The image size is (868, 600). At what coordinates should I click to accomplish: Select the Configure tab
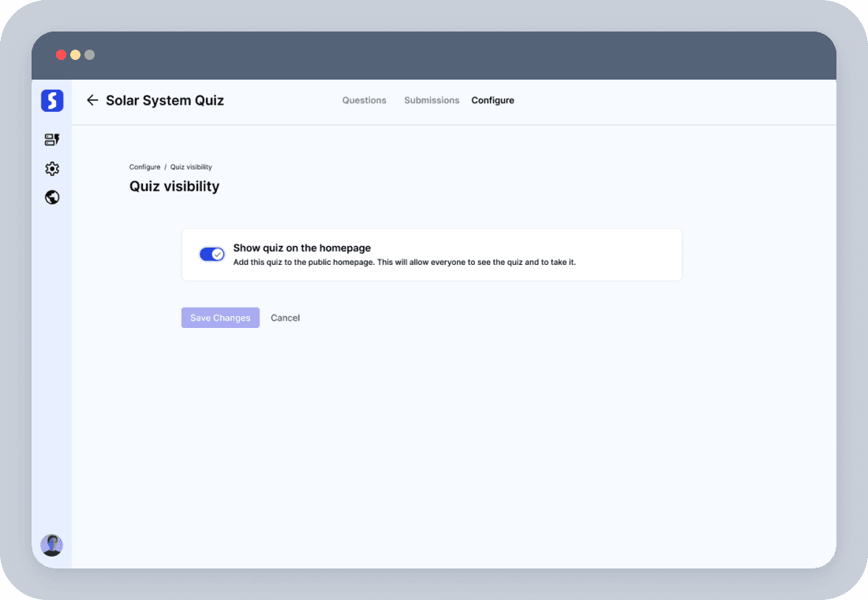pyautogui.click(x=492, y=100)
